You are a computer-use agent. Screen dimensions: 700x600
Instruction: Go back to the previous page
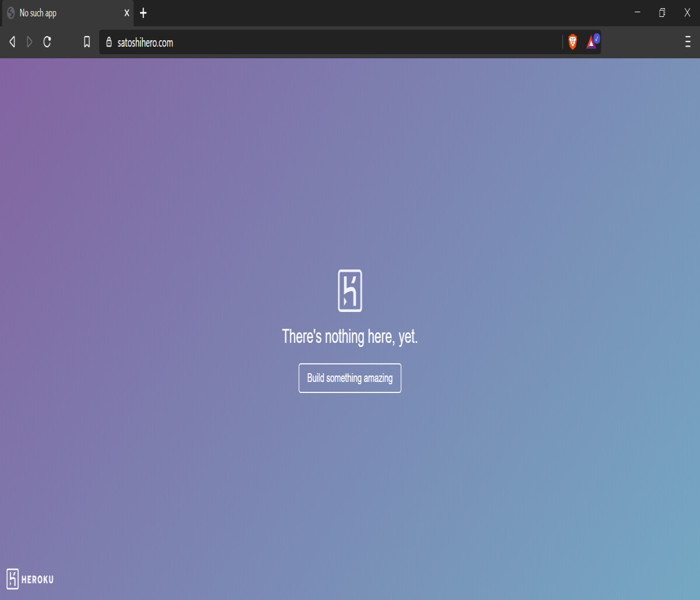click(x=12, y=42)
